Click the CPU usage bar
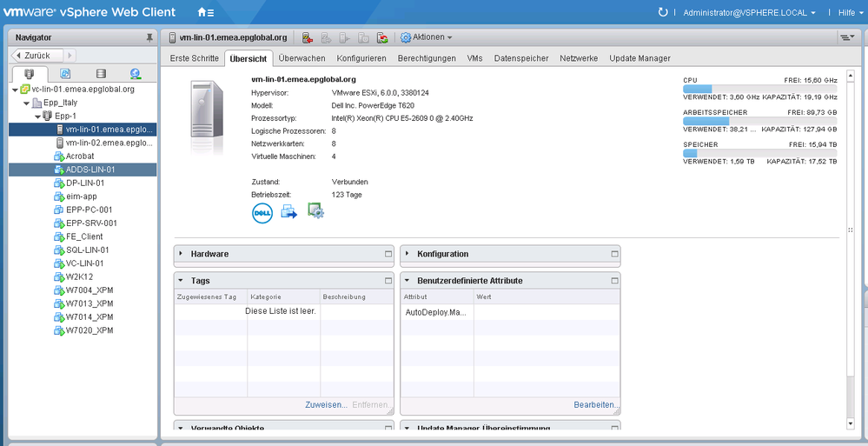The height and width of the screenshot is (446, 868). tap(759, 89)
